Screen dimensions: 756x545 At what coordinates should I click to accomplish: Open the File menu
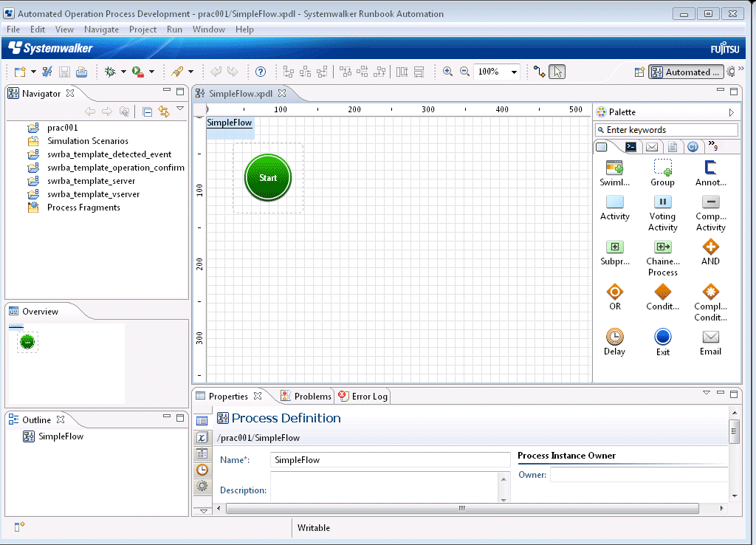[13, 30]
